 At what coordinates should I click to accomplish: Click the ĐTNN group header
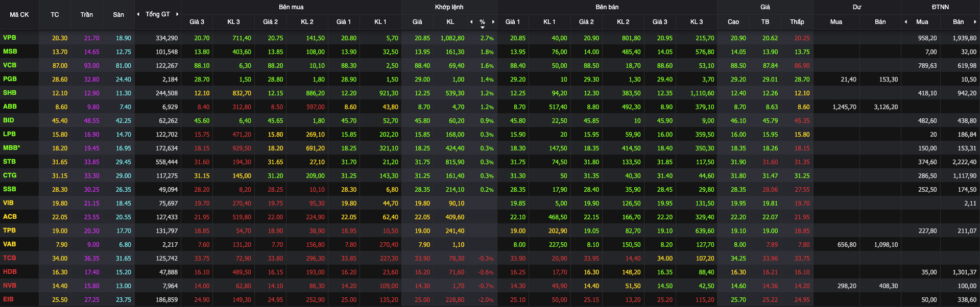(x=940, y=7)
